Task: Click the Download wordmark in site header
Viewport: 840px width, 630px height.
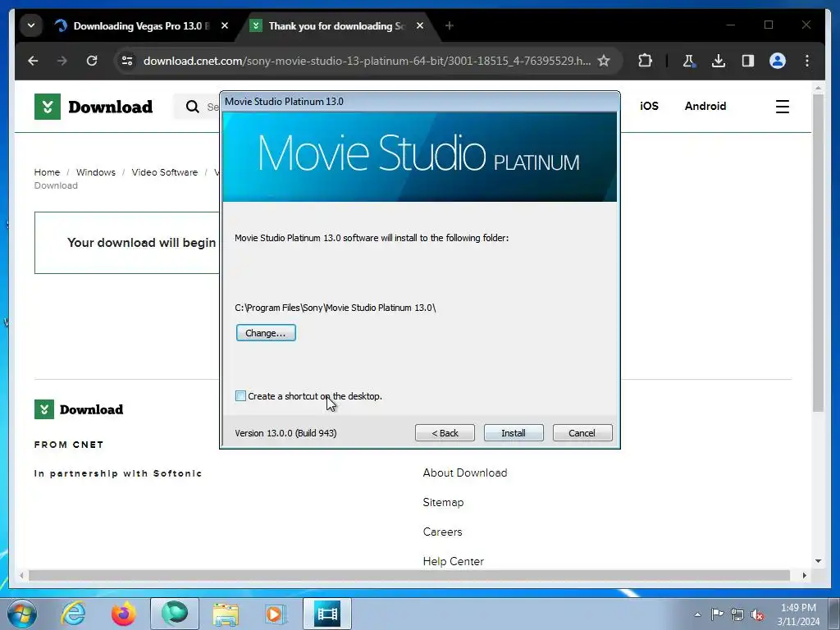Action: 111,107
